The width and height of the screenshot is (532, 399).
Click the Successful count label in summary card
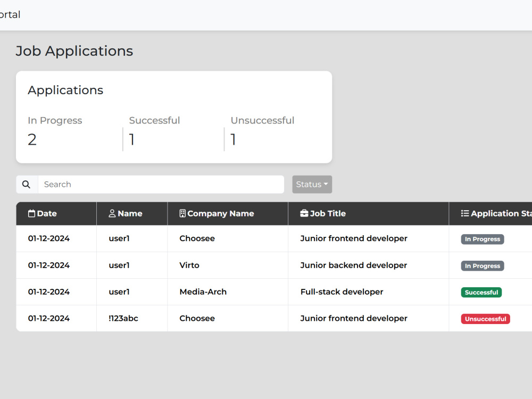coord(154,120)
